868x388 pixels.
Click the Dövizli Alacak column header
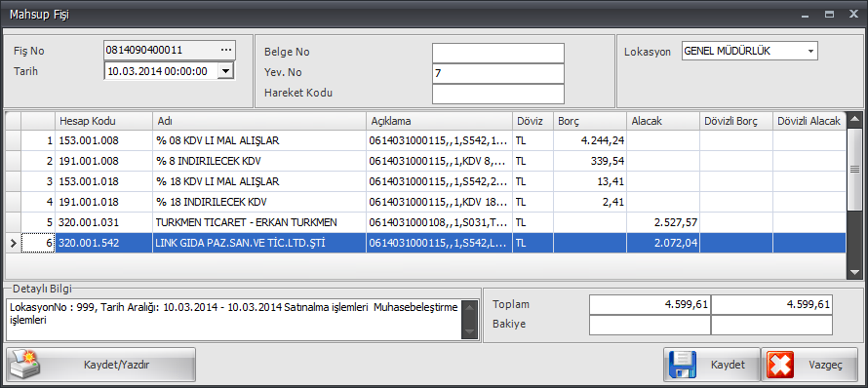click(809, 121)
